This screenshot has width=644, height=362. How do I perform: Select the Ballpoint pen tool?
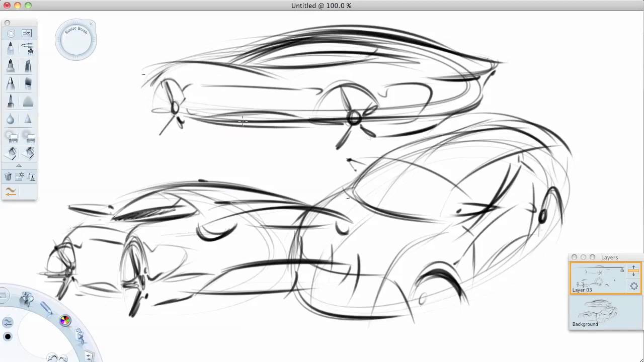click(x=11, y=83)
